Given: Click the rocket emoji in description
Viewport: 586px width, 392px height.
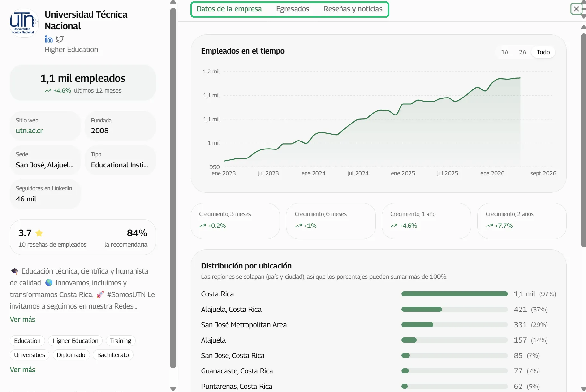Looking at the screenshot, I should 100,294.
